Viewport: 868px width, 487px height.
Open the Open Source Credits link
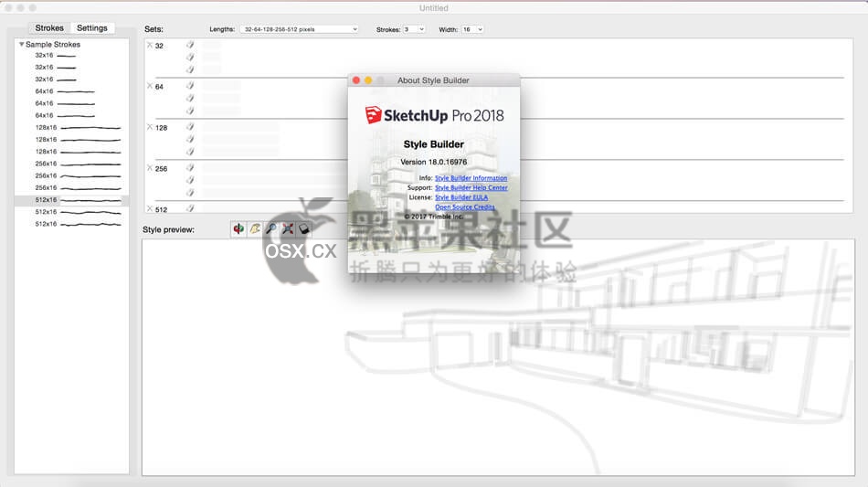click(465, 207)
